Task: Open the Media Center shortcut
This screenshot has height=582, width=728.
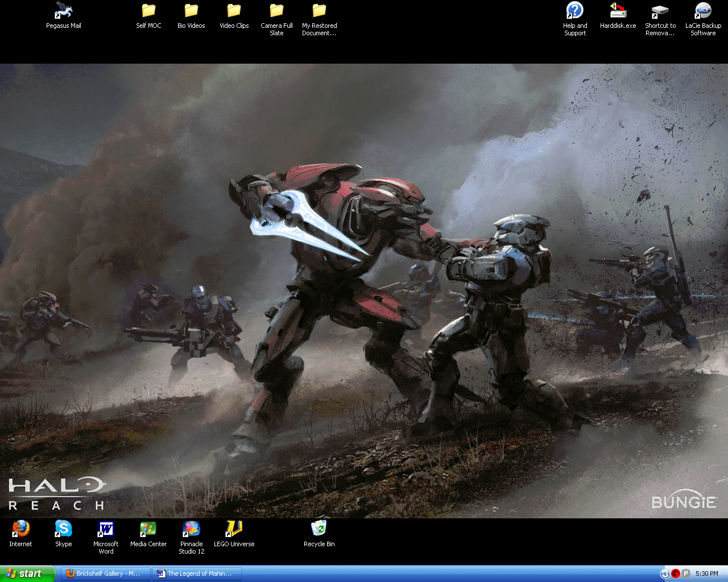Action: 148,530
